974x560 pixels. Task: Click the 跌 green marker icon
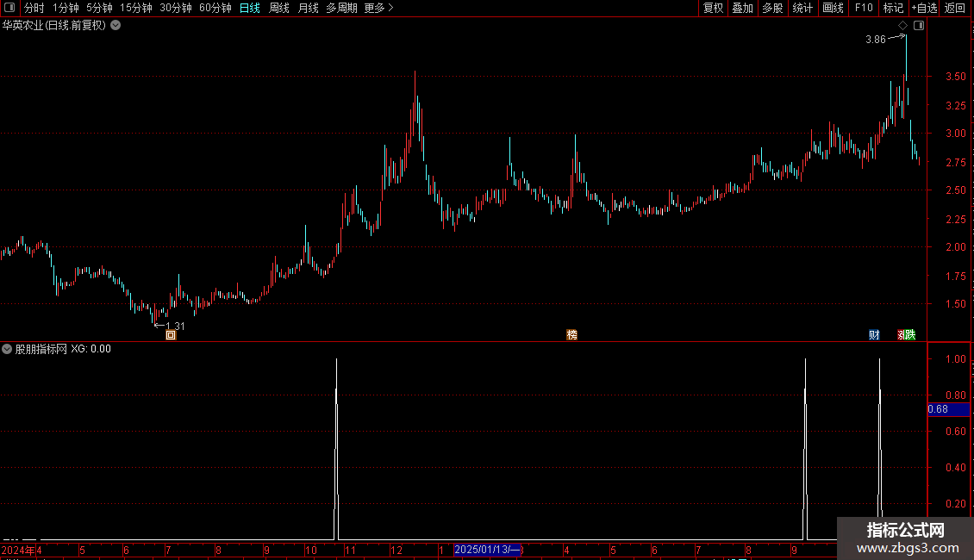[x=910, y=335]
